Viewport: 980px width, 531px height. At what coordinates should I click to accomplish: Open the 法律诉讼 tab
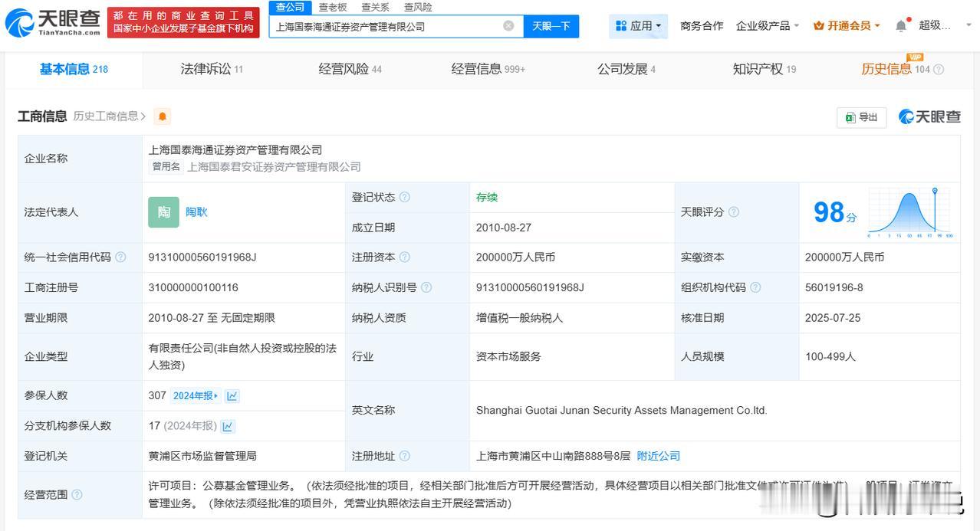tap(212, 69)
